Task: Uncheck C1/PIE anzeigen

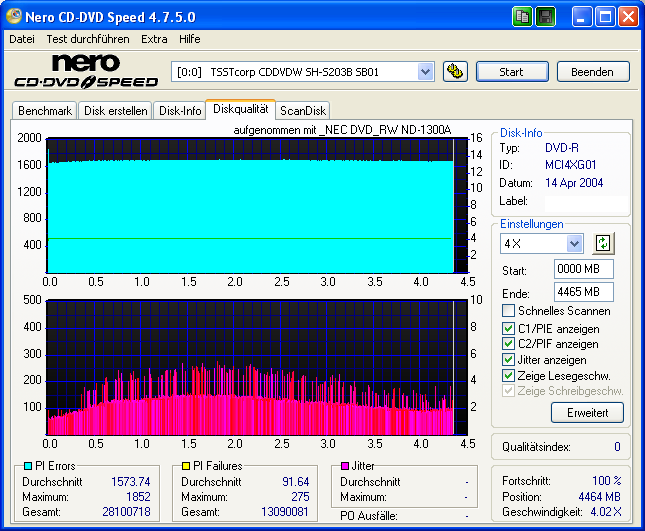Action: (508, 328)
